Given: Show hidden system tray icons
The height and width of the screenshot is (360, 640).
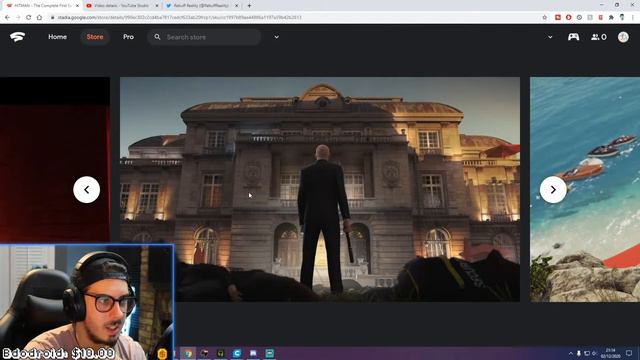Looking at the screenshot, I should coord(571,353).
